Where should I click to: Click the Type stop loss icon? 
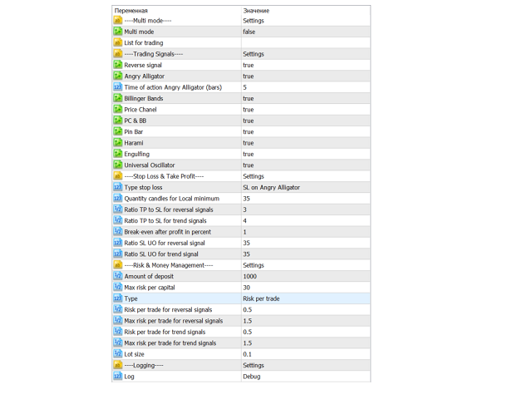click(x=117, y=188)
